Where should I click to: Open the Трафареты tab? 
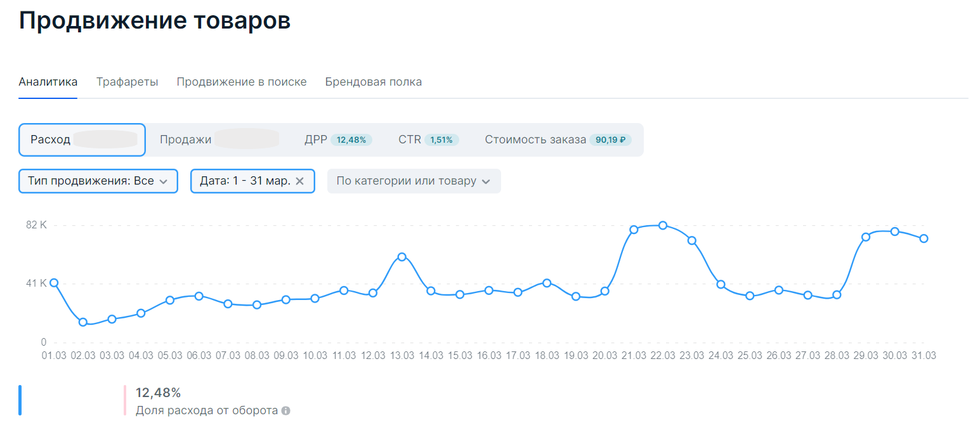pyautogui.click(x=127, y=82)
